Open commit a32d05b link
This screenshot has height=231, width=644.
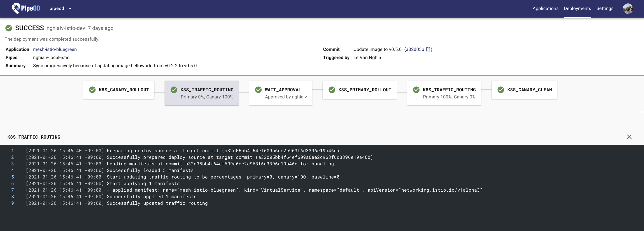click(x=415, y=49)
